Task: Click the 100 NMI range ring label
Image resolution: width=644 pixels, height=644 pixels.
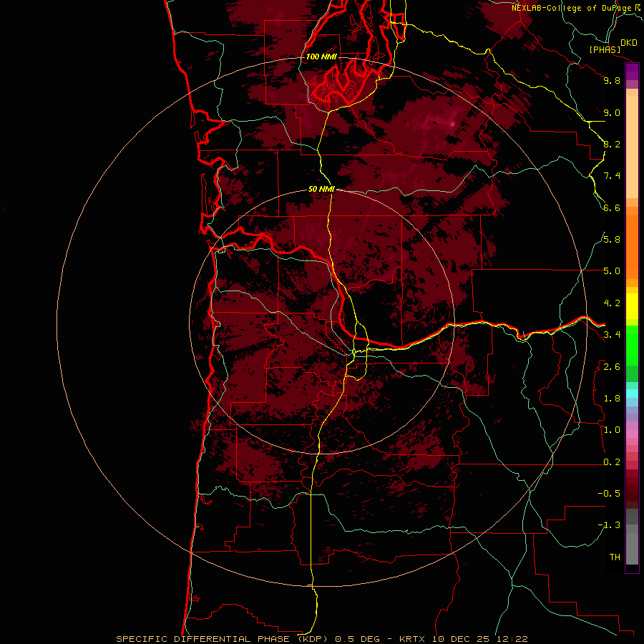Action: click(x=321, y=57)
